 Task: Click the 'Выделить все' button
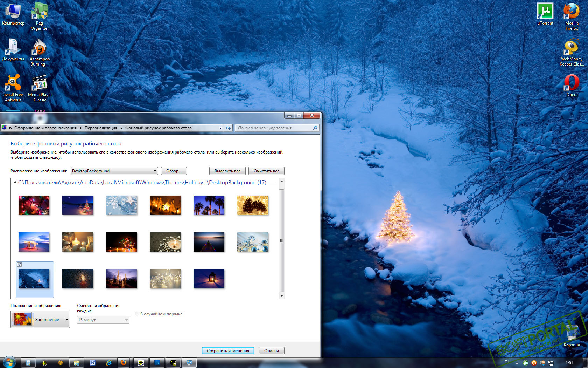(x=227, y=171)
